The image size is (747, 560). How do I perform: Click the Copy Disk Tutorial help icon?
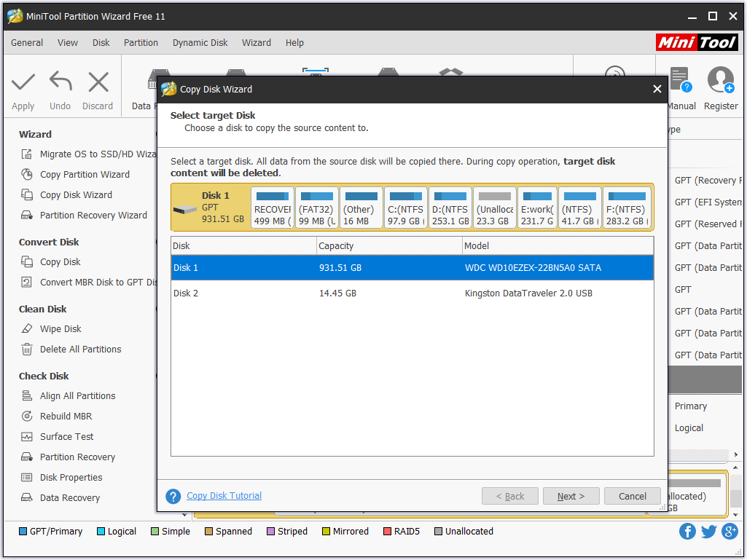[173, 497]
